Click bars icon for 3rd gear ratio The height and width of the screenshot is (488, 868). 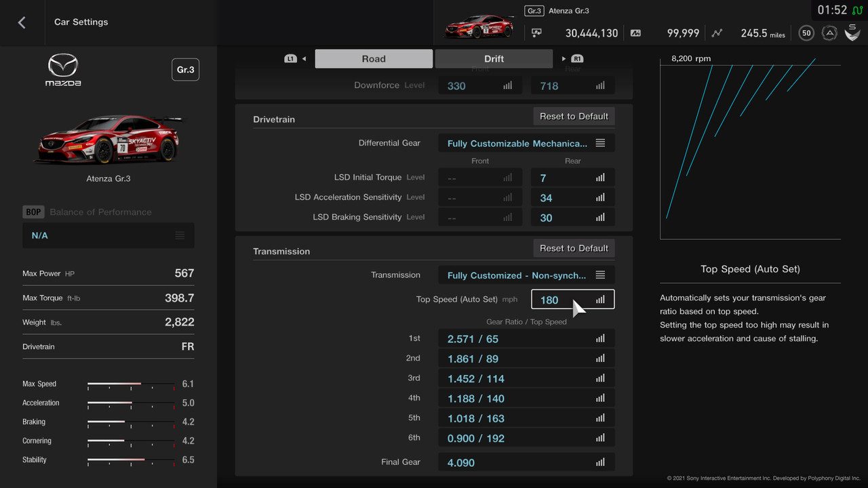click(600, 379)
